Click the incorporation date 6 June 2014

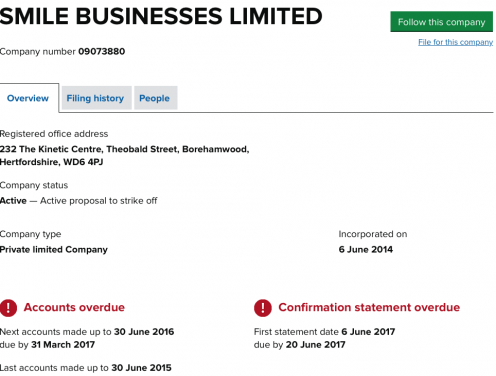[366, 249]
